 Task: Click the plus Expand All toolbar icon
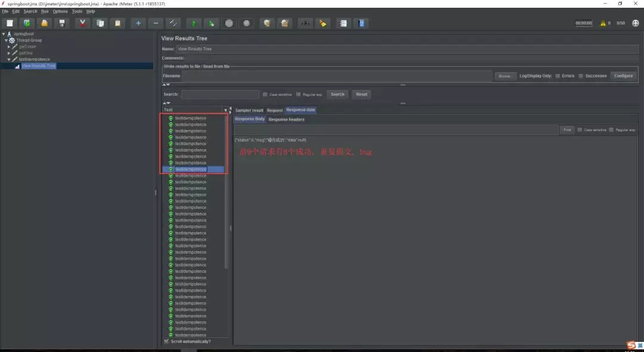click(138, 23)
